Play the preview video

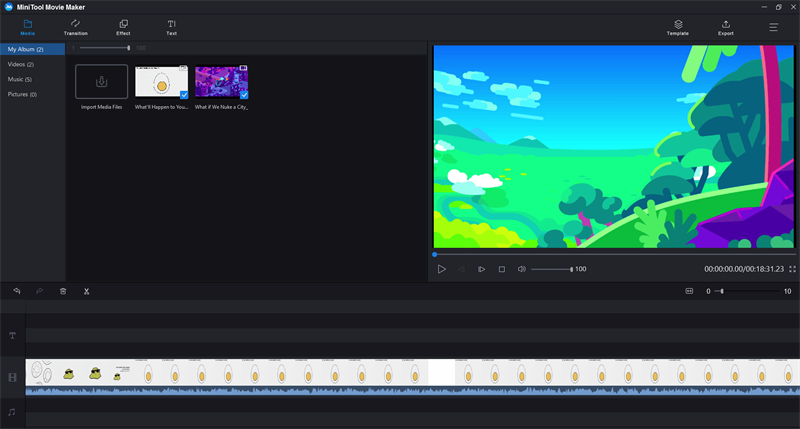point(441,269)
